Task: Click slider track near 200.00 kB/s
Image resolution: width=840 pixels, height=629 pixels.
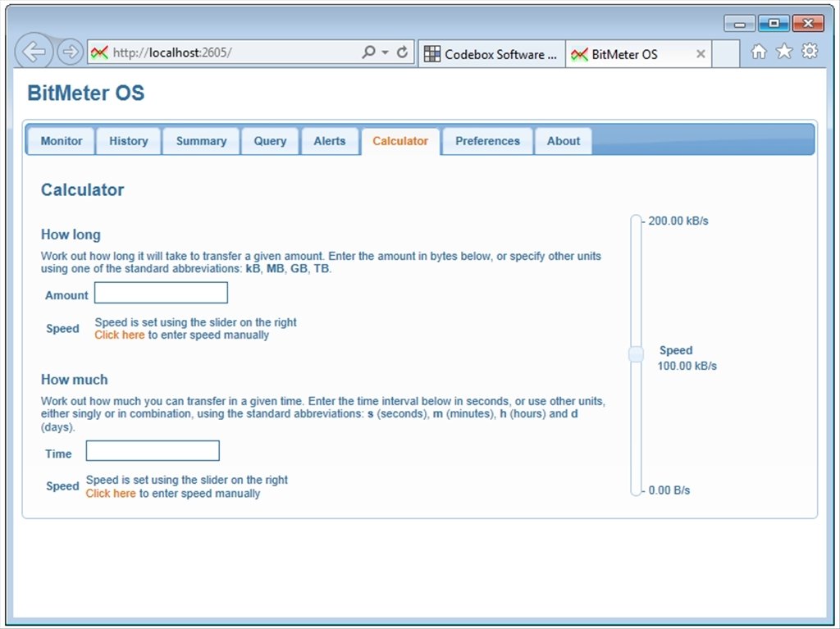Action: click(x=636, y=221)
